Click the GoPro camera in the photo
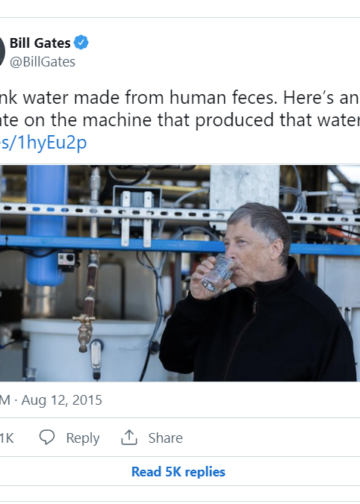360x504 pixels. [x=66, y=259]
